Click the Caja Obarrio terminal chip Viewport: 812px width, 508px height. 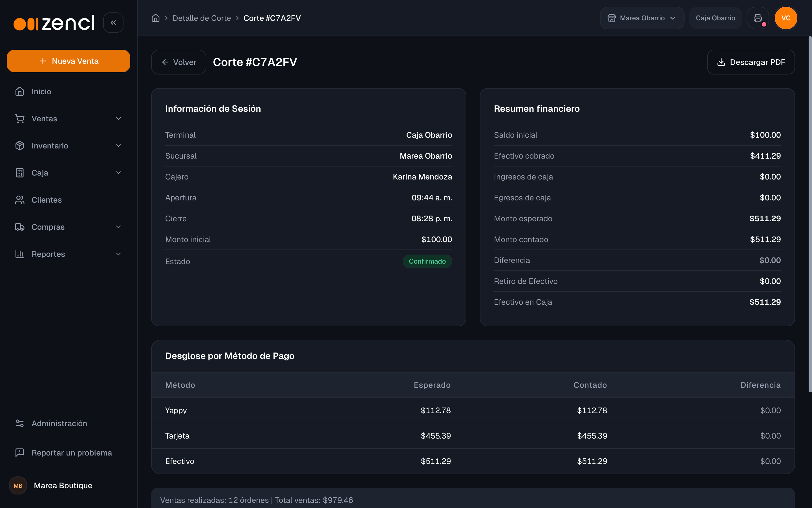point(715,18)
